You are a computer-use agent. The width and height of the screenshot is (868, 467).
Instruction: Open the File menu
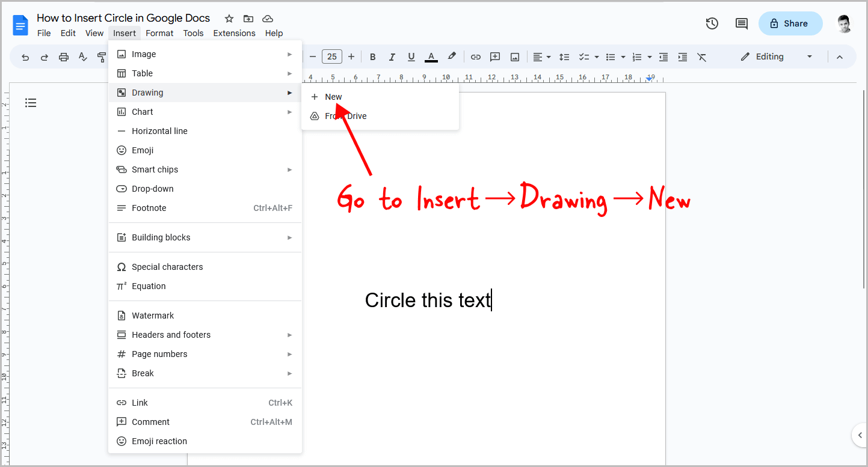pyautogui.click(x=44, y=33)
